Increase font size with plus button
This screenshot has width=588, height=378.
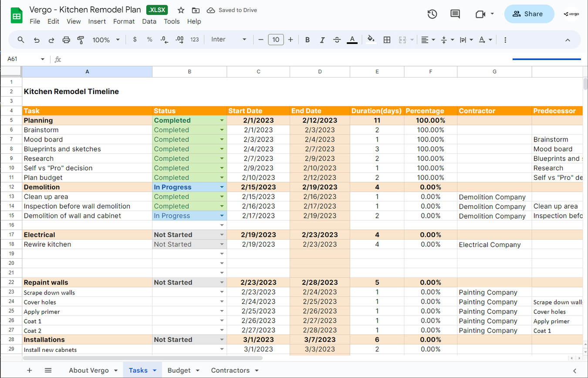[291, 40]
